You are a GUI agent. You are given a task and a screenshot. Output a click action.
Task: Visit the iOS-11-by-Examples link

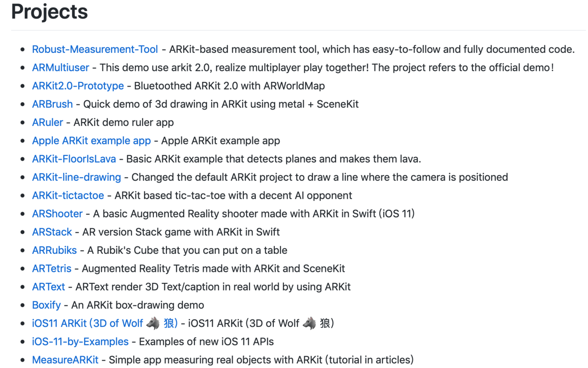(80, 342)
